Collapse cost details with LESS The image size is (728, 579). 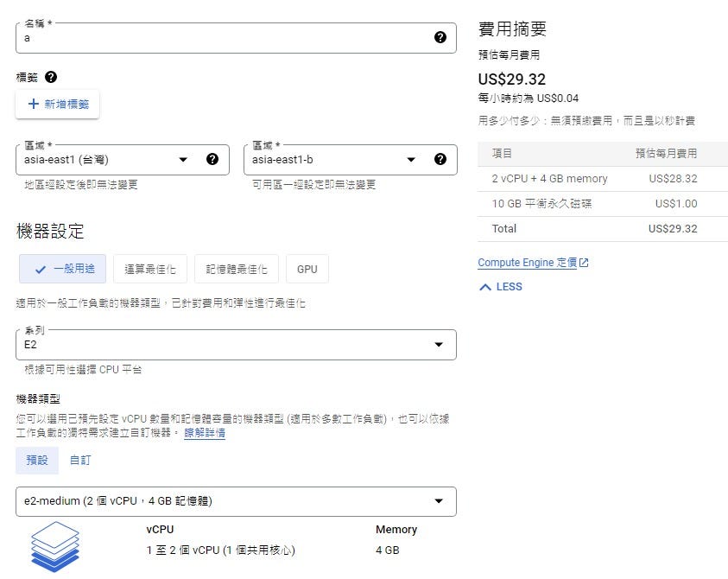501,287
